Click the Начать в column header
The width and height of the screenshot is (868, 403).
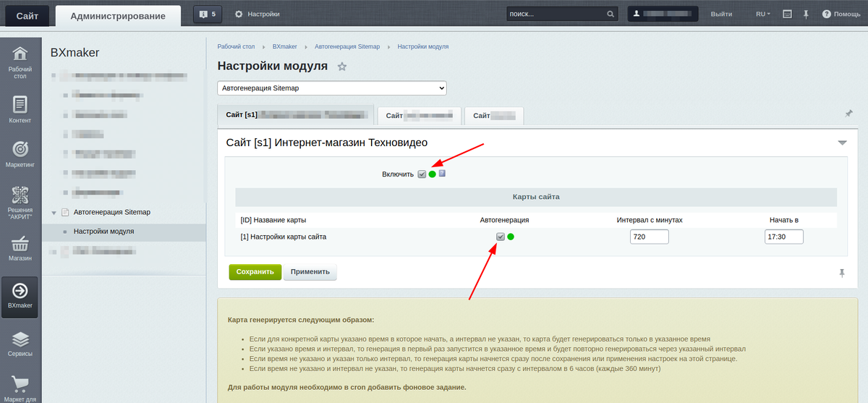(x=784, y=220)
